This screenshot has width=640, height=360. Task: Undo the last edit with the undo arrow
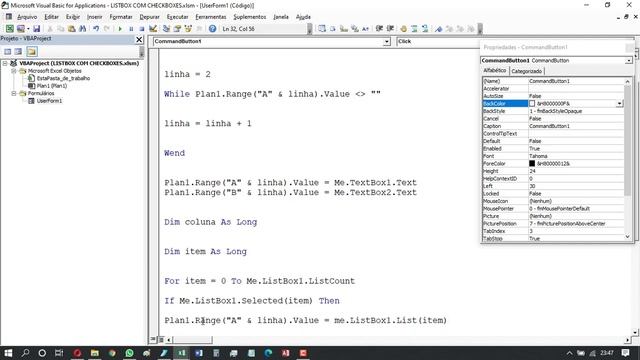pos(96,29)
